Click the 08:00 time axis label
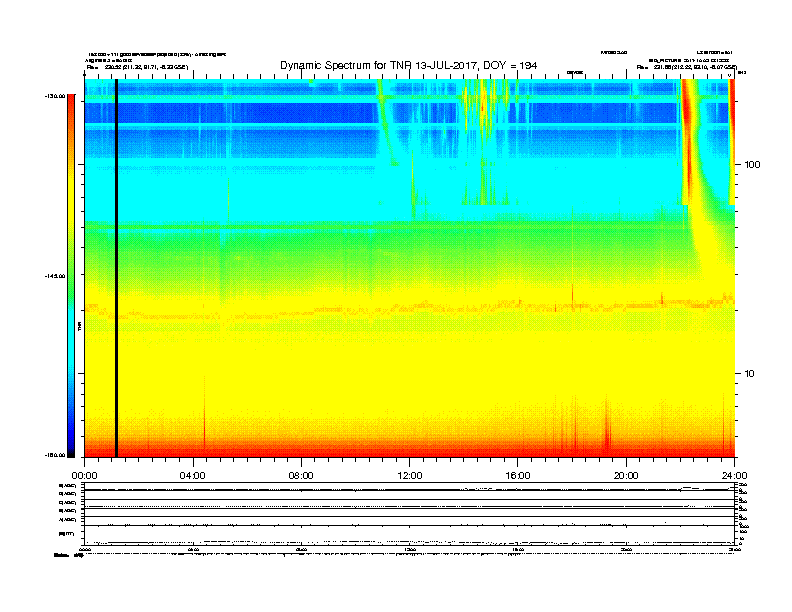The width and height of the screenshot is (792, 612). pos(301,476)
